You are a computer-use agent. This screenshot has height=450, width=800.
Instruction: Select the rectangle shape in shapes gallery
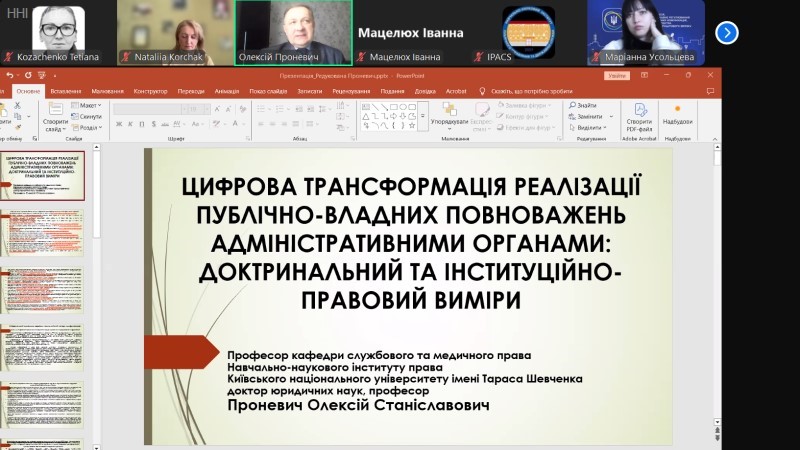click(393, 107)
